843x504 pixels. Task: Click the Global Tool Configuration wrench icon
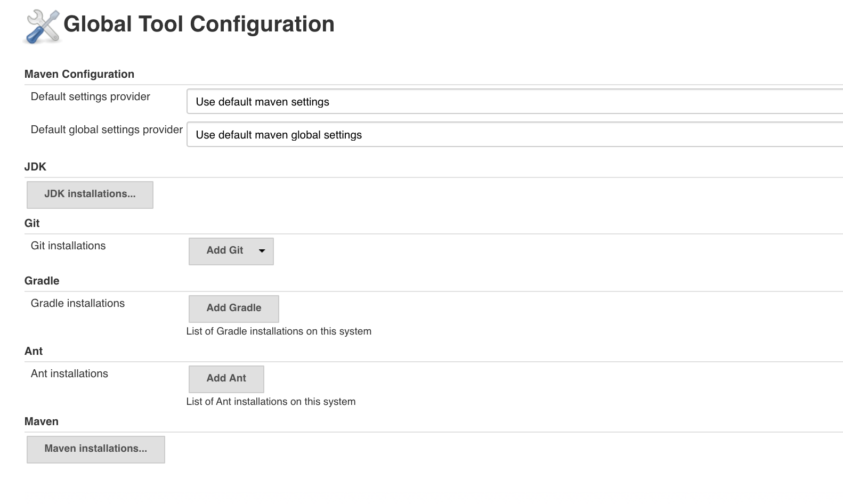[42, 26]
